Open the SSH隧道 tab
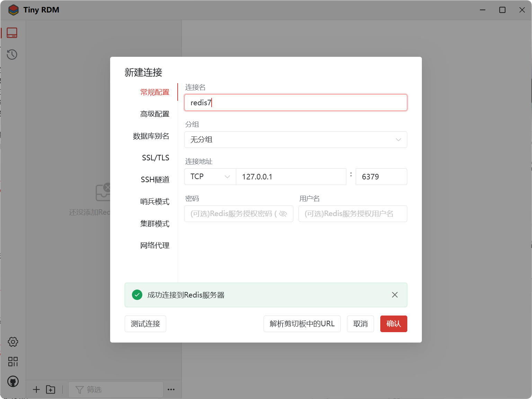 click(155, 180)
